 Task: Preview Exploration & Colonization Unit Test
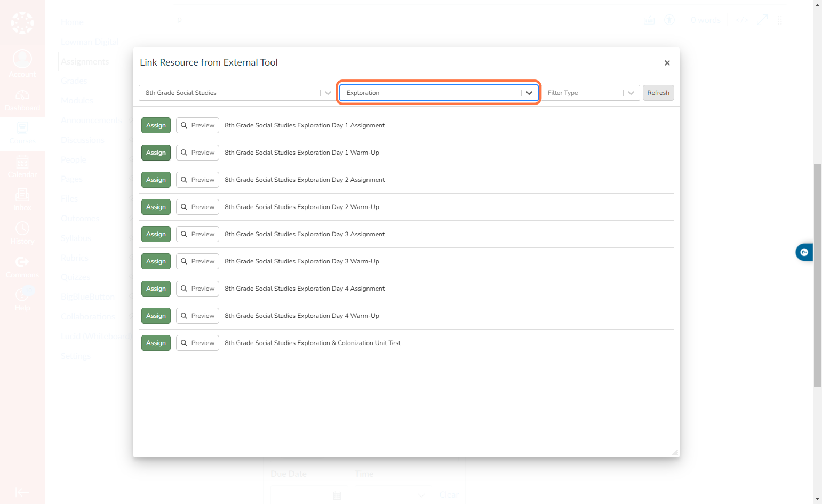coord(197,343)
